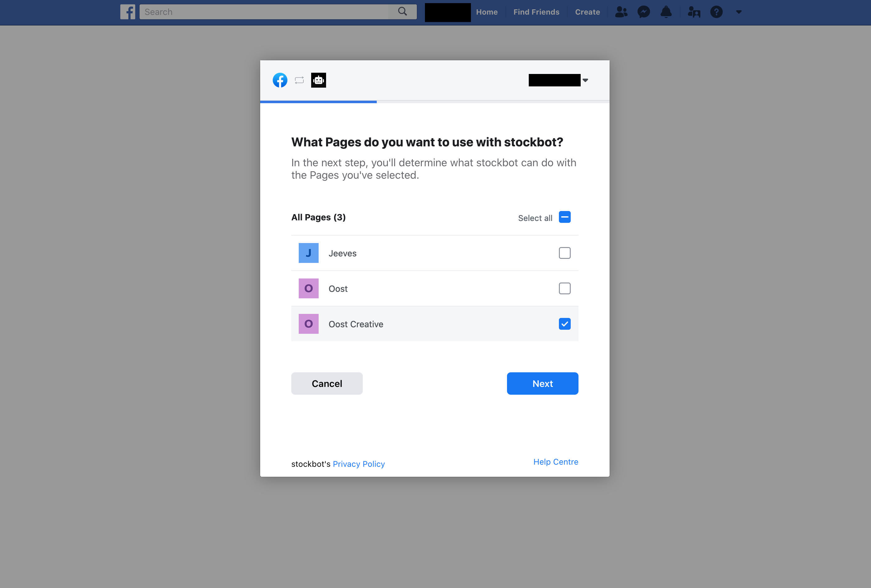Click the Cancel button
The height and width of the screenshot is (588, 871).
pos(327,384)
